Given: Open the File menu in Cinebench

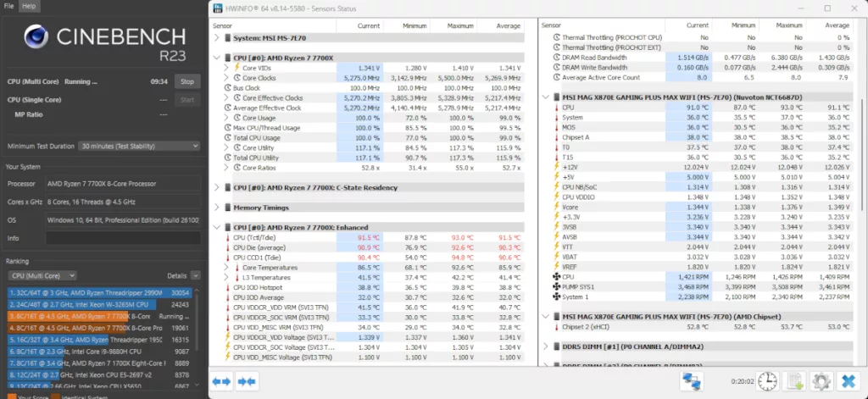Looking at the screenshot, I should click(x=8, y=6).
